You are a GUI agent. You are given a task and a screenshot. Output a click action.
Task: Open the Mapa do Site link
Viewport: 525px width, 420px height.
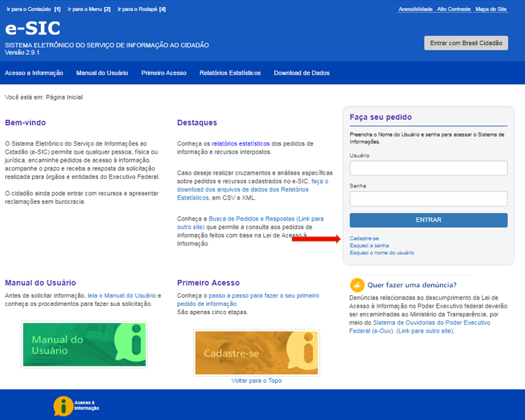click(492, 10)
